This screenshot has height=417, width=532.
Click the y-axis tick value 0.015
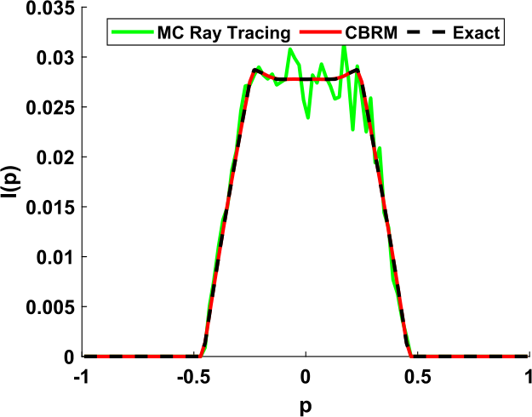click(x=50, y=208)
